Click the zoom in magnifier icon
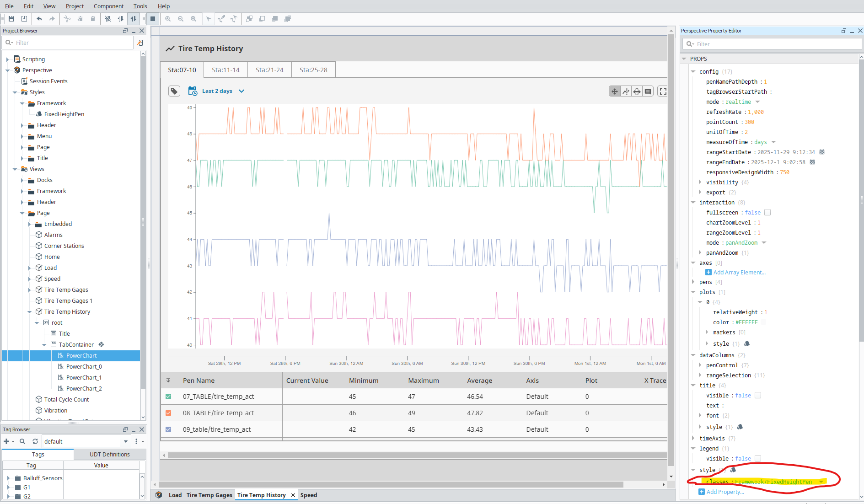864x504 pixels. [168, 19]
